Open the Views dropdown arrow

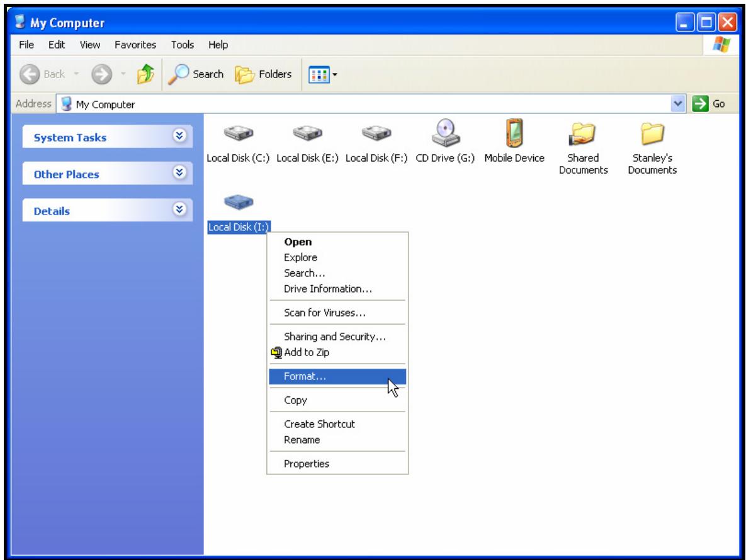tap(335, 75)
